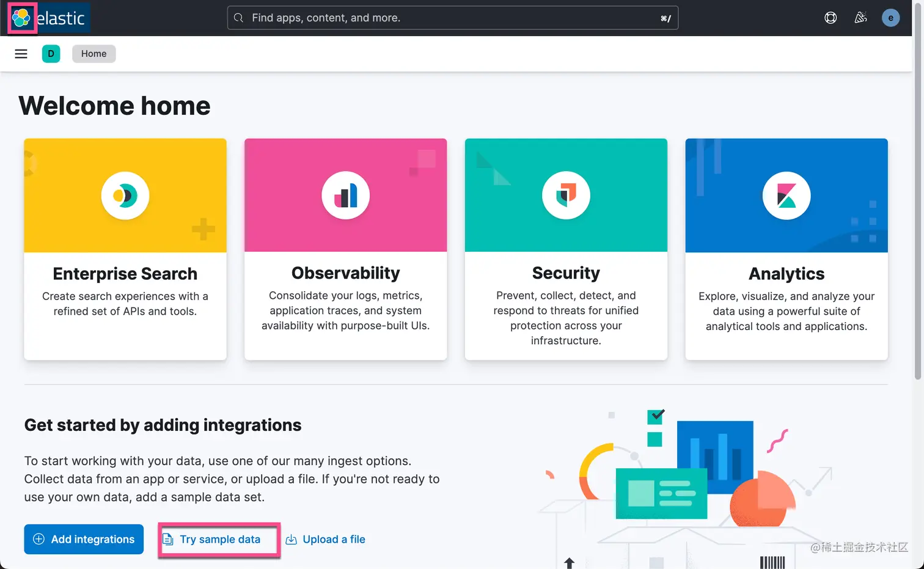The width and height of the screenshot is (924, 569).
Task: Click the ⌘/ keyboard shortcut hint
Action: [x=665, y=18]
